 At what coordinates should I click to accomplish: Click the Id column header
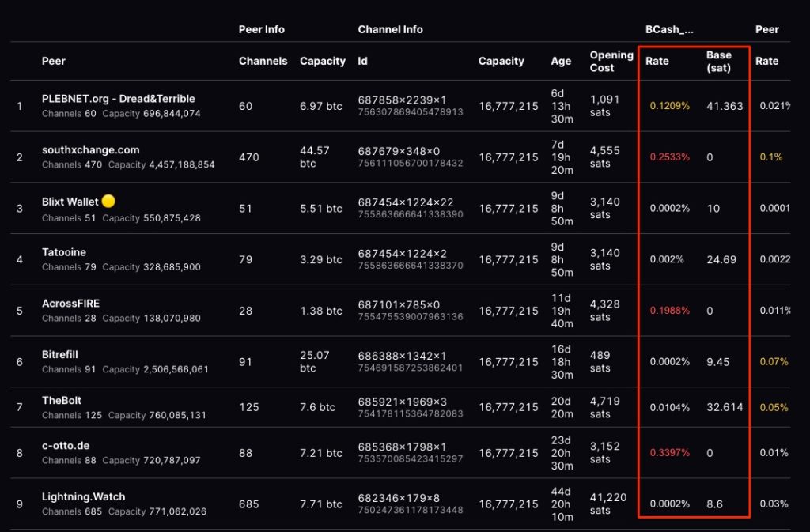point(362,61)
